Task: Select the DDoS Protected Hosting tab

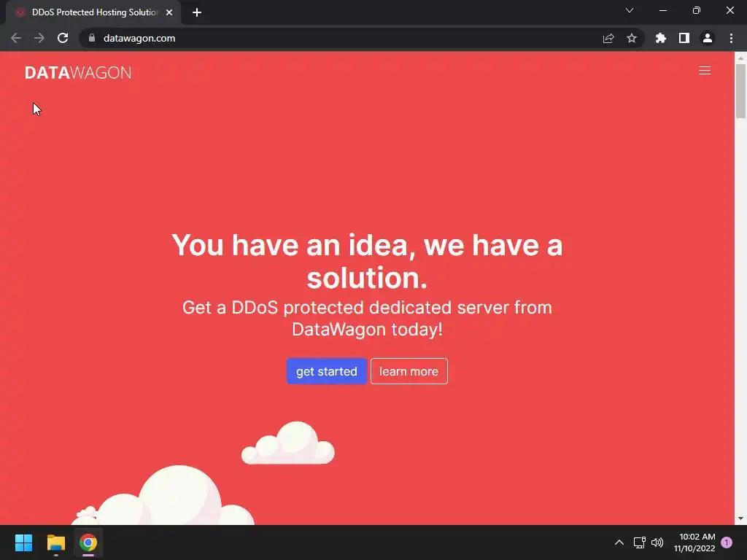Action: tap(93, 12)
